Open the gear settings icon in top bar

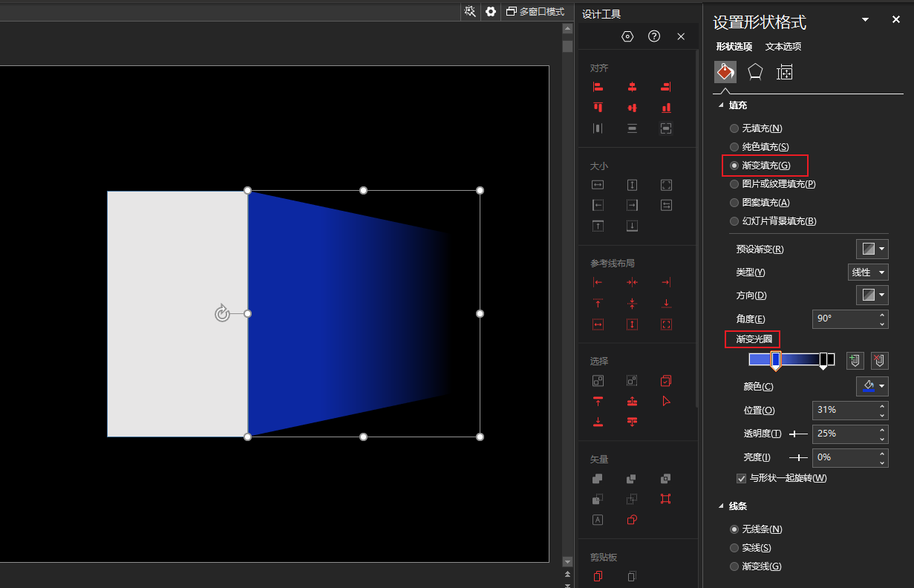point(491,11)
